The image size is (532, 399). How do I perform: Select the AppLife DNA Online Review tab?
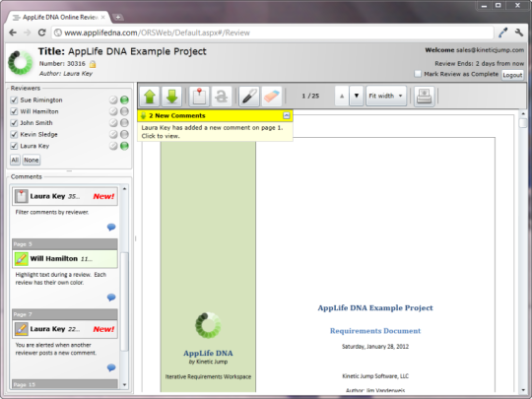point(58,18)
